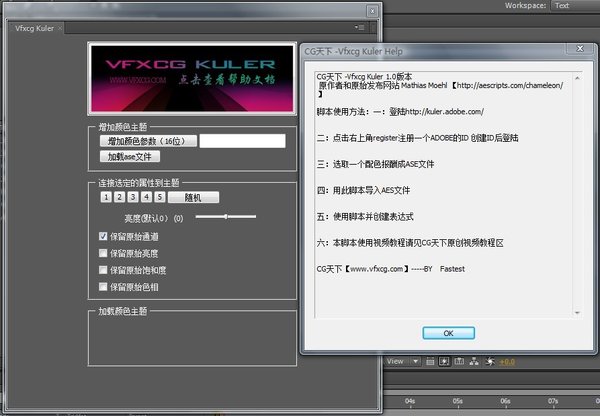Screen dimensions: 600x416
Task: Click the VFXCG Kuler banner image
Action: tap(192, 78)
